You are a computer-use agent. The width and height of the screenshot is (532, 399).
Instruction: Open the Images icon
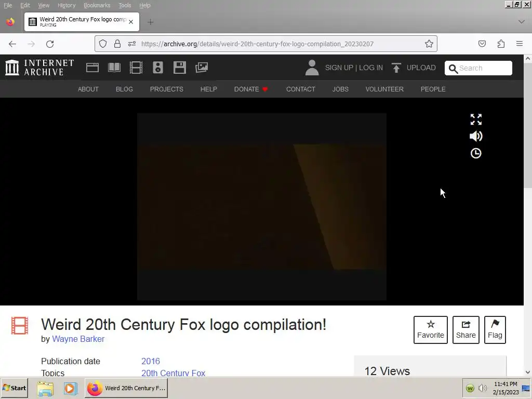click(x=202, y=68)
